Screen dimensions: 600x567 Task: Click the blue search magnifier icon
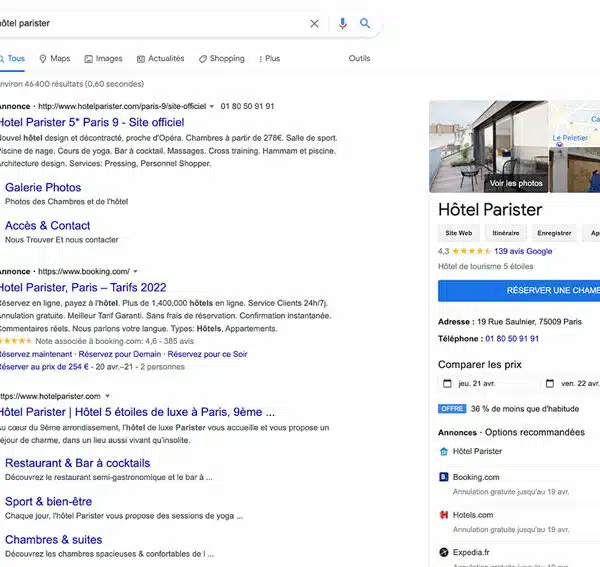click(x=366, y=23)
